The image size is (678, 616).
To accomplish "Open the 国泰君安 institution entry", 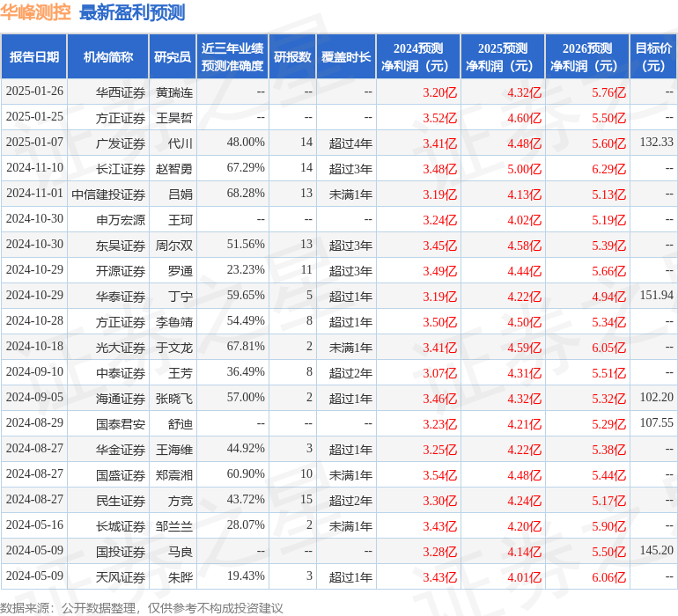I will point(121,423).
